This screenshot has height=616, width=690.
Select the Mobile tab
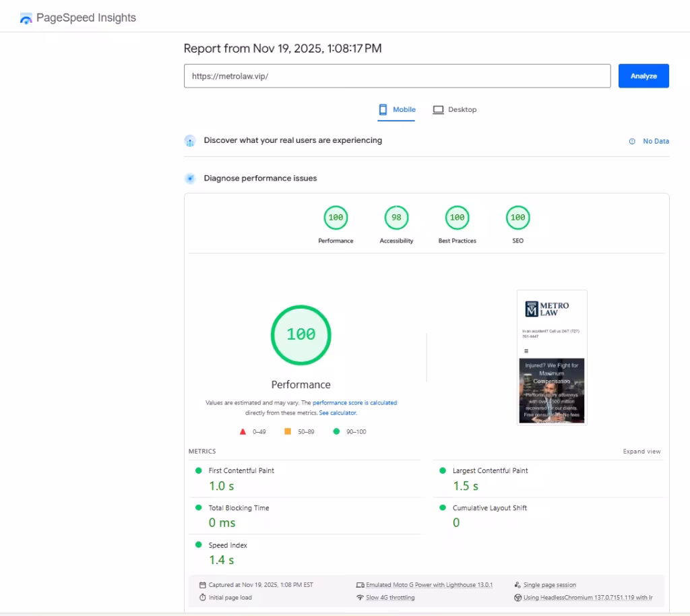pos(397,110)
